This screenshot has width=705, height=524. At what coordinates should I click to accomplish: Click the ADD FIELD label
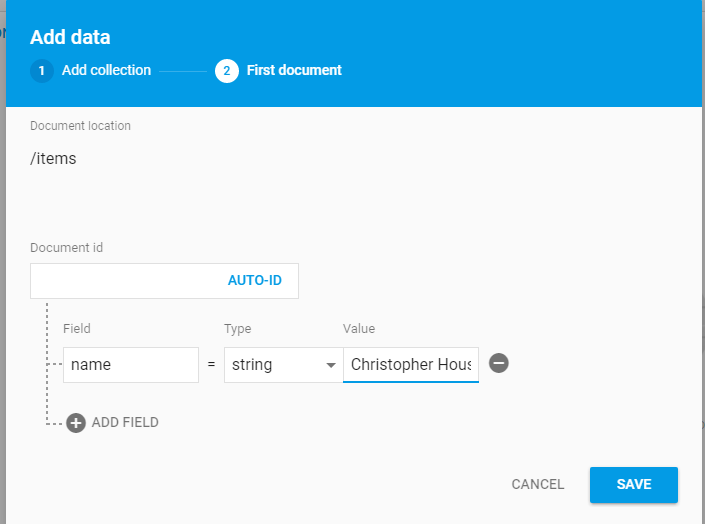125,422
